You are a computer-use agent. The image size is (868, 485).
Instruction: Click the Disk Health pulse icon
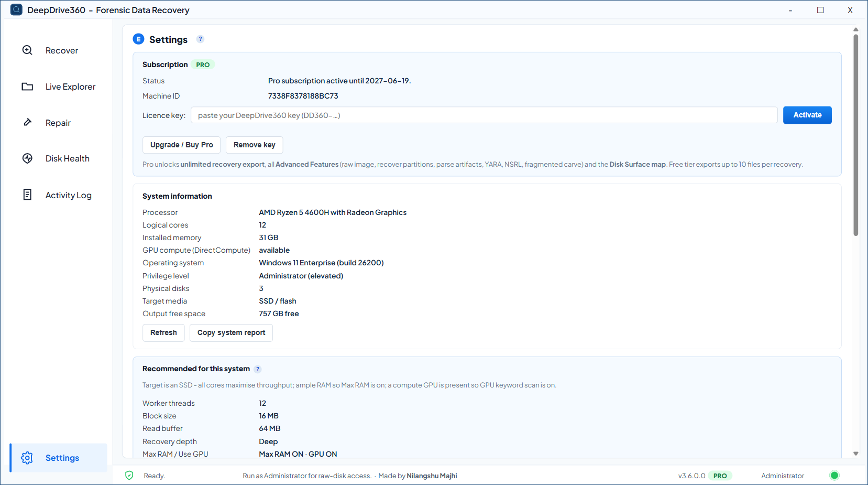[x=28, y=158]
